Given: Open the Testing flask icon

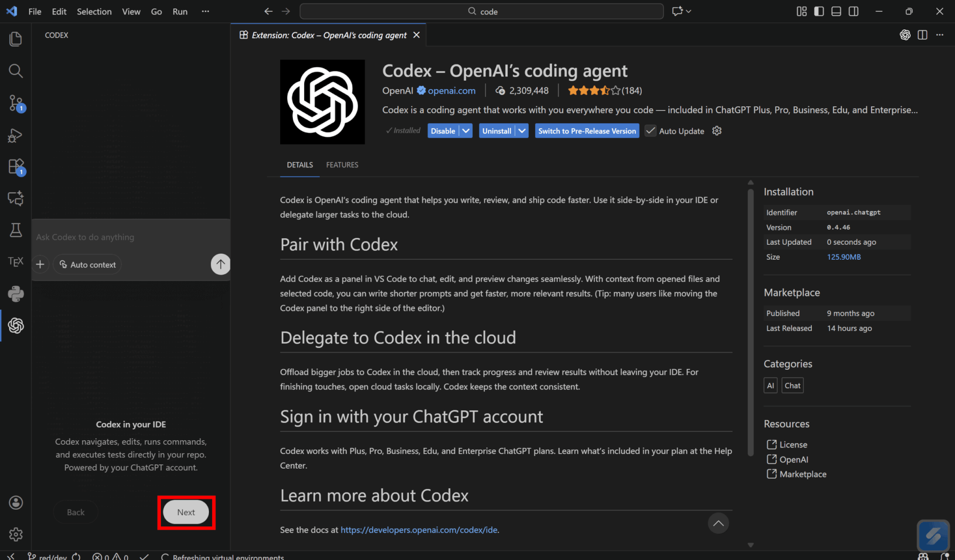Looking at the screenshot, I should coord(16,230).
